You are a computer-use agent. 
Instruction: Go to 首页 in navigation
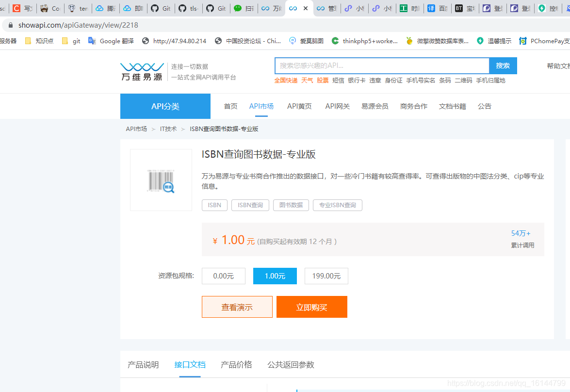230,106
